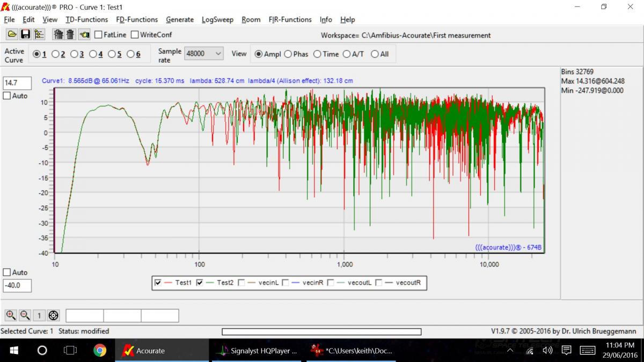Click the pointing hand icon in toolbar
Screen dimensions: 644x362
click(x=84, y=34)
